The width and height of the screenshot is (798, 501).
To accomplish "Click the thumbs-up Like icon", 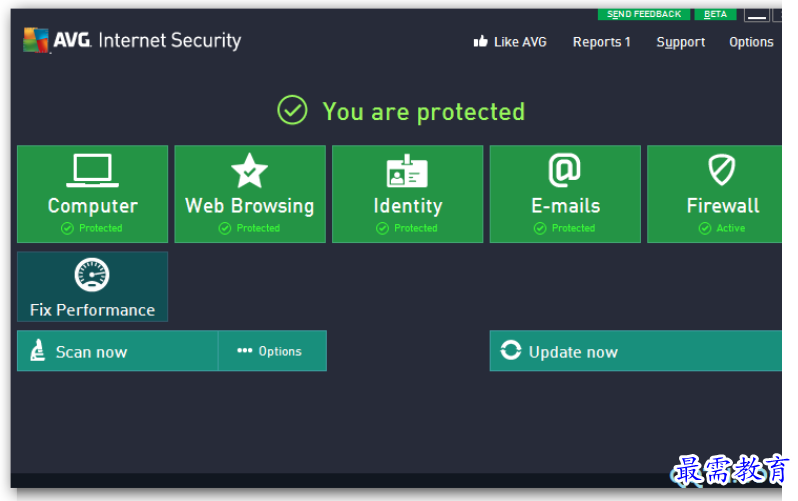I will click(x=480, y=41).
